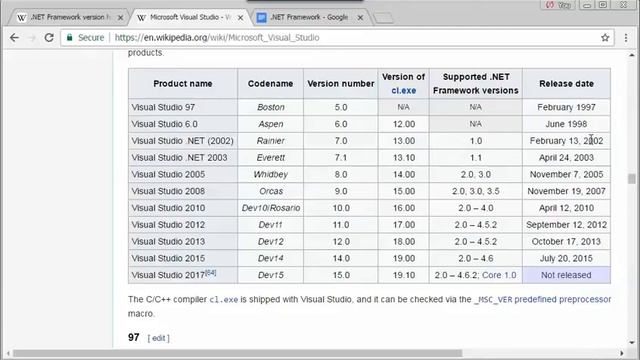
Task: Click November 19, 2007 date cell
Action: [567, 191]
